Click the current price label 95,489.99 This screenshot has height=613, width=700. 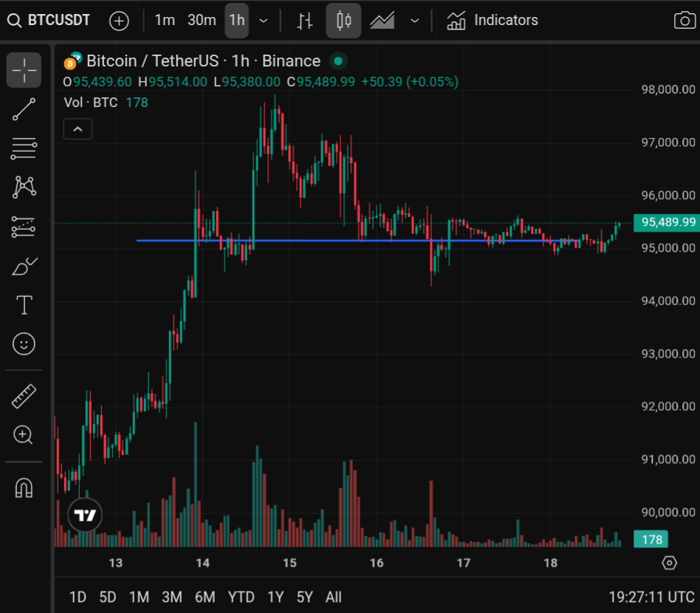click(x=667, y=222)
